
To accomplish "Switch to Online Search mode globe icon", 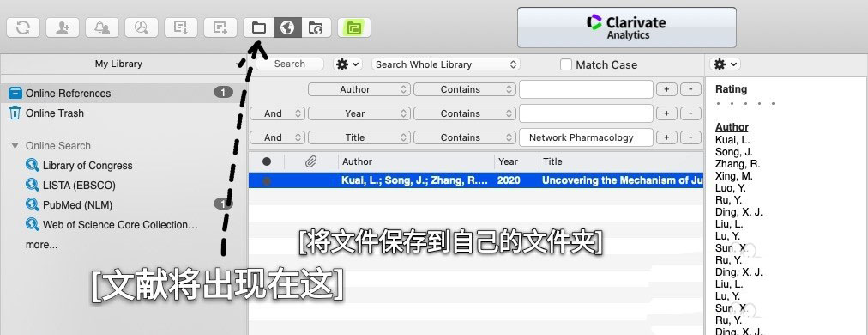I will 287,27.
